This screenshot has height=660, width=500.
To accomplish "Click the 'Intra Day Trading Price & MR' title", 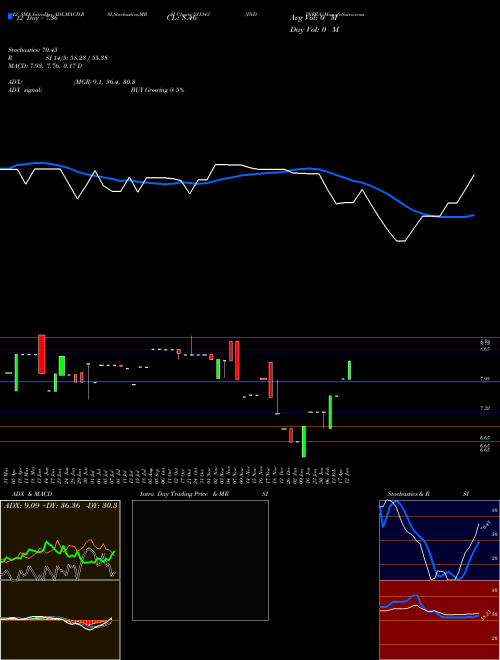I will point(184,494).
